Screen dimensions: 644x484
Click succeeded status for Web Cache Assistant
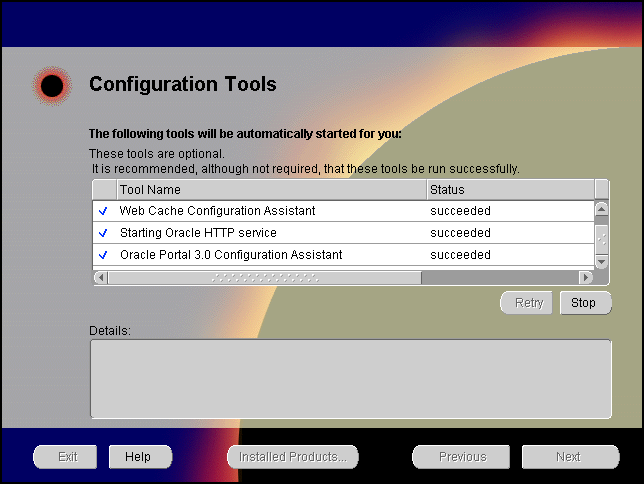(460, 211)
